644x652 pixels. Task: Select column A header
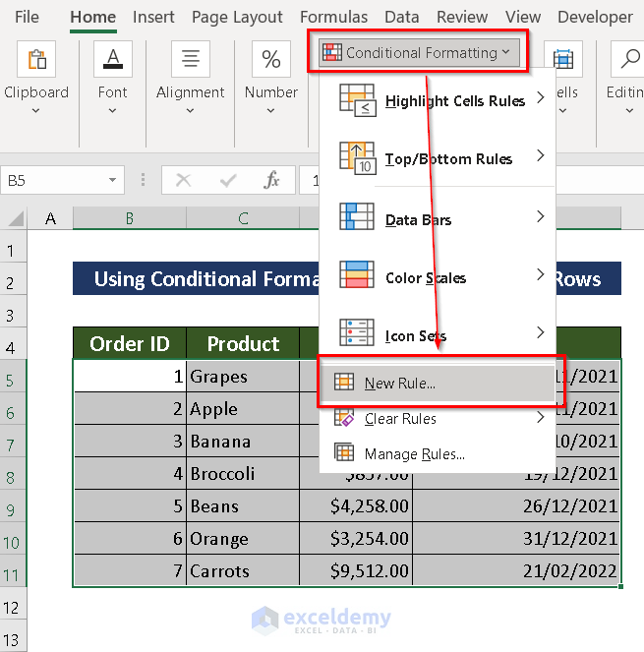tap(50, 218)
